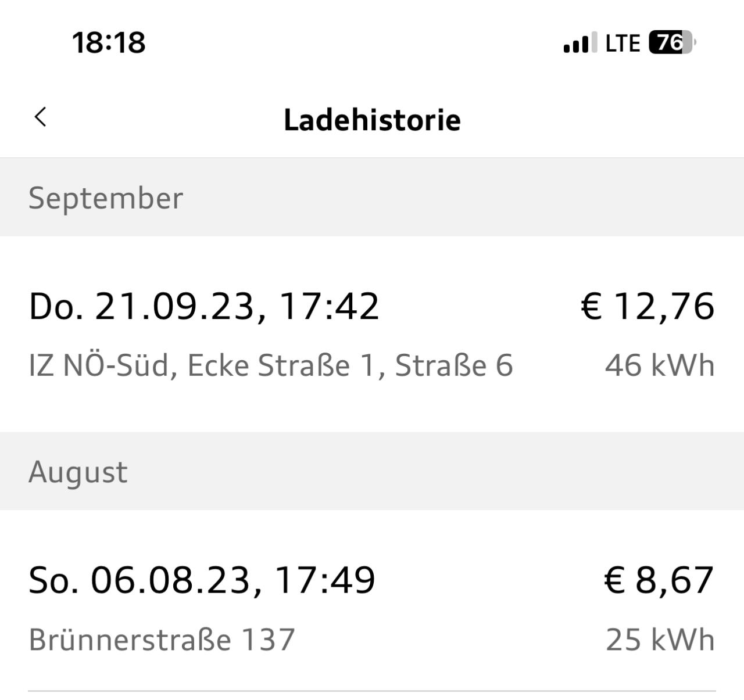The height and width of the screenshot is (700, 744).
Task: Tap the September section header
Action: (372, 197)
